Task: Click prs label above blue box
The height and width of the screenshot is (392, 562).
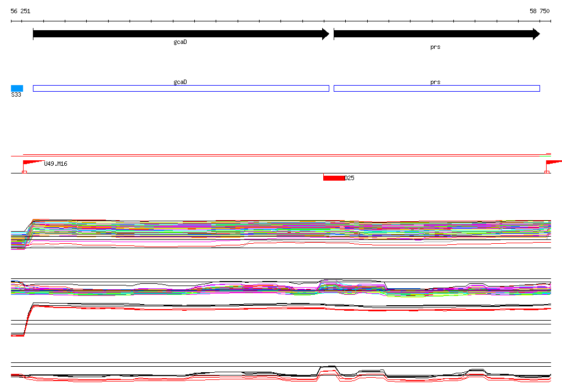Action: click(x=435, y=82)
